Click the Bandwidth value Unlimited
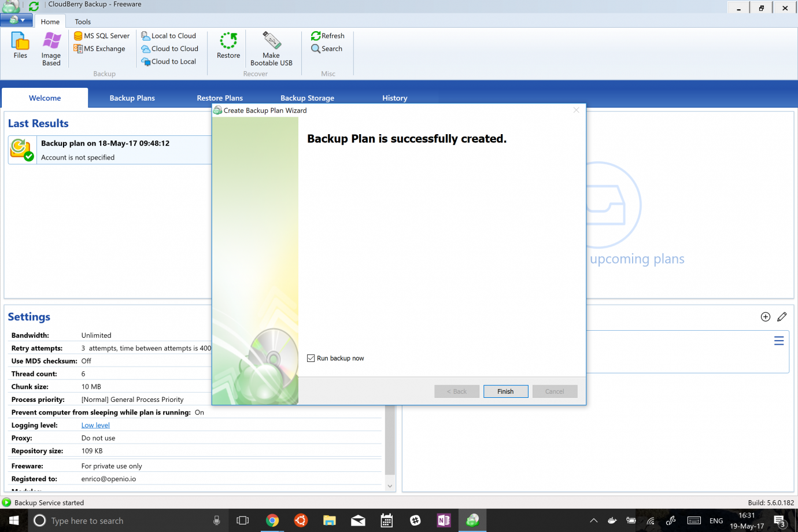The width and height of the screenshot is (798, 532). [x=97, y=335]
